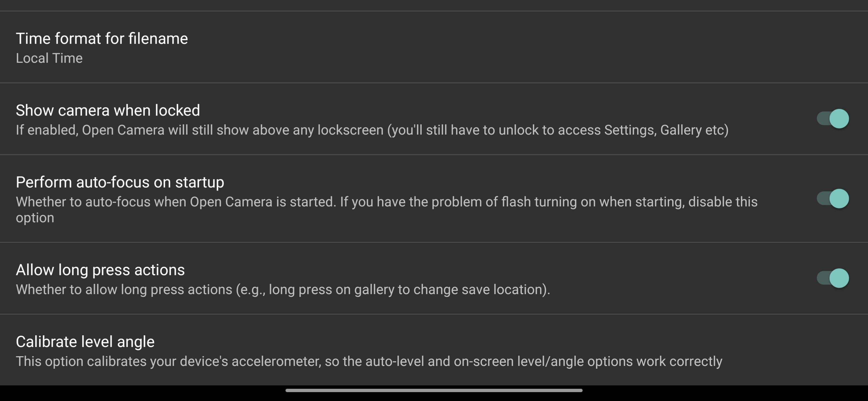This screenshot has height=401, width=868.
Task: Tap the home gesture bar at the bottom
Action: pos(434,390)
